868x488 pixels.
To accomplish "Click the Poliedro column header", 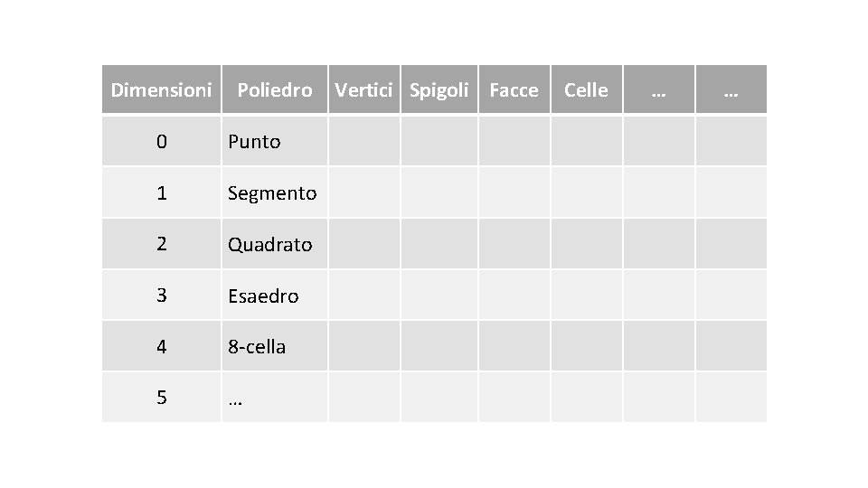I will click(x=274, y=90).
